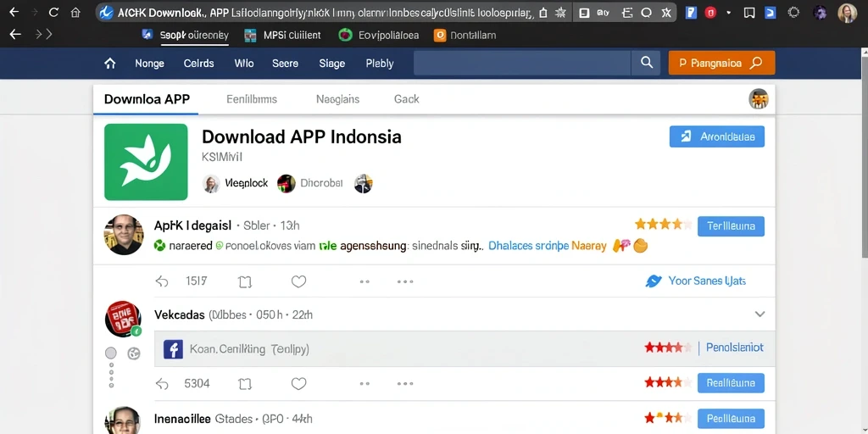Viewport: 868px width, 434px height.
Task: Click the Penolsleniot link
Action: (735, 348)
